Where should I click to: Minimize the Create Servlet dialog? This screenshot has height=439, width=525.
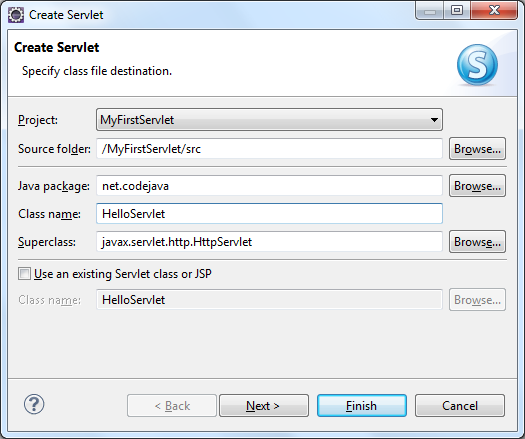[x=430, y=11]
